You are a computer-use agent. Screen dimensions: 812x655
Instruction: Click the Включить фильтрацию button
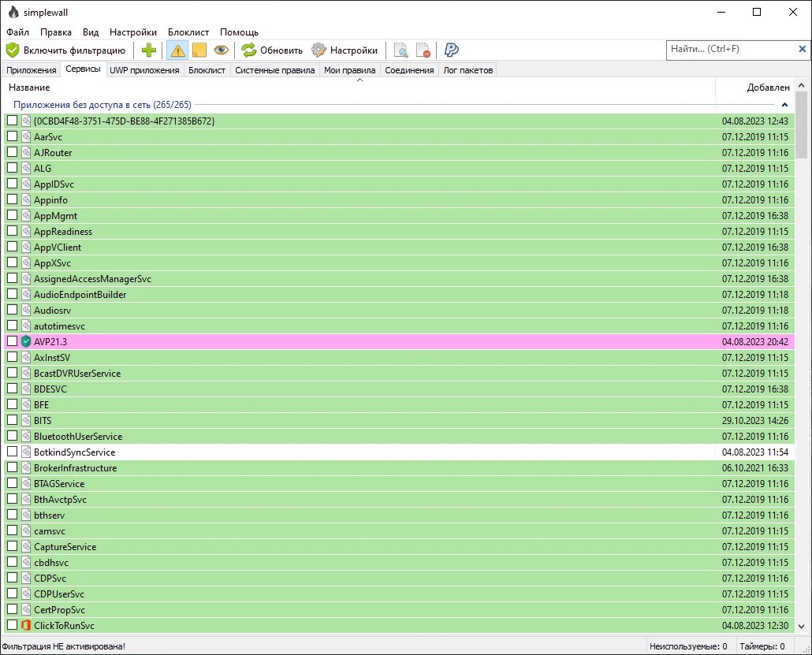tap(66, 50)
